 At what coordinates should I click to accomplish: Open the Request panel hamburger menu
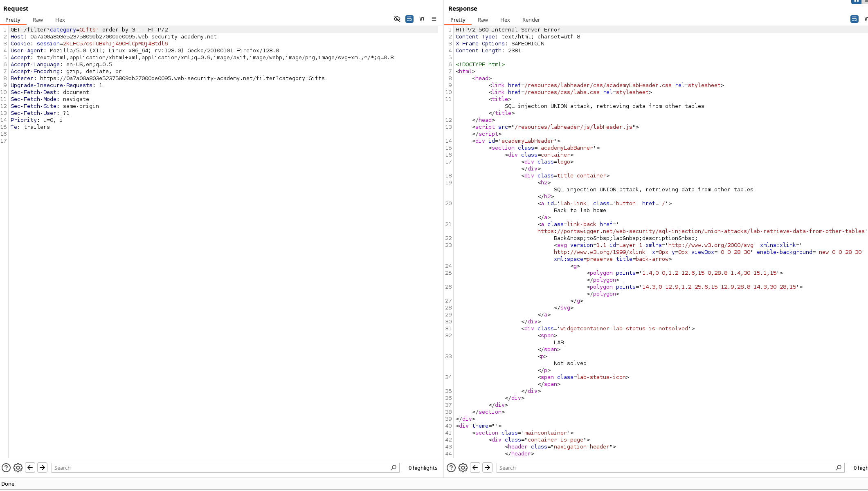coord(434,19)
